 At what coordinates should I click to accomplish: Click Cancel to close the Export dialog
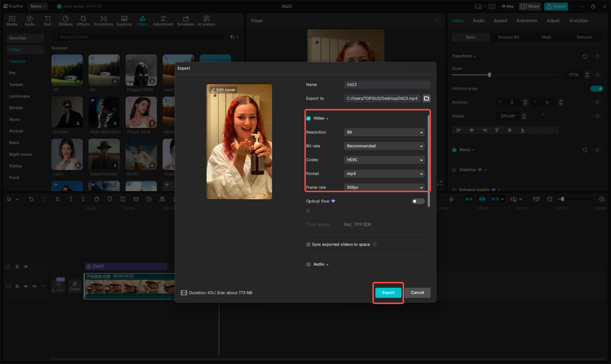coord(417,292)
